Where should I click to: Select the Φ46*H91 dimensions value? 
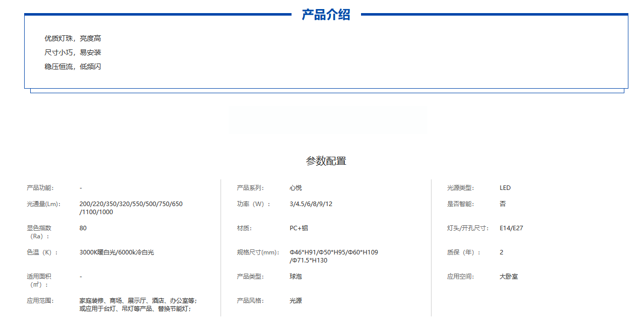coord(333,256)
